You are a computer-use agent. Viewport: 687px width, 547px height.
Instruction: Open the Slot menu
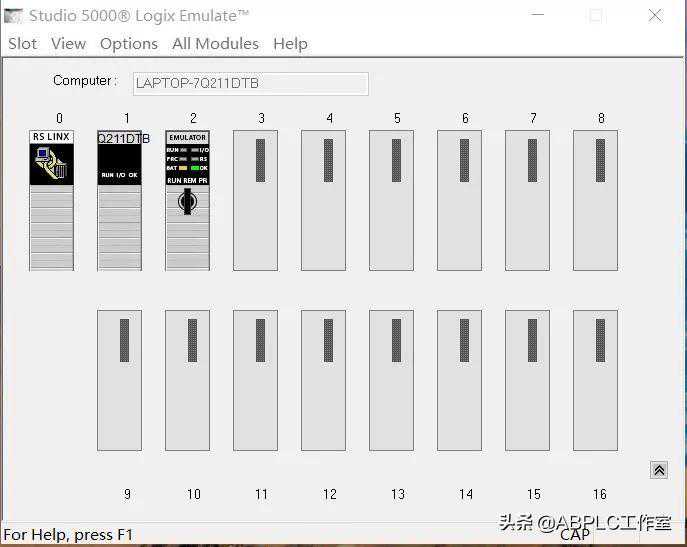click(22, 44)
